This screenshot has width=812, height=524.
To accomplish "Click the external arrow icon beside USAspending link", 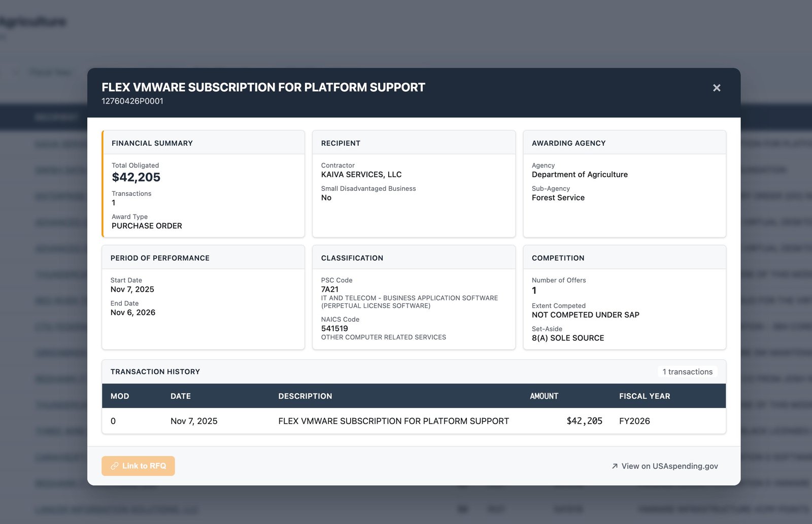I will click(x=615, y=466).
